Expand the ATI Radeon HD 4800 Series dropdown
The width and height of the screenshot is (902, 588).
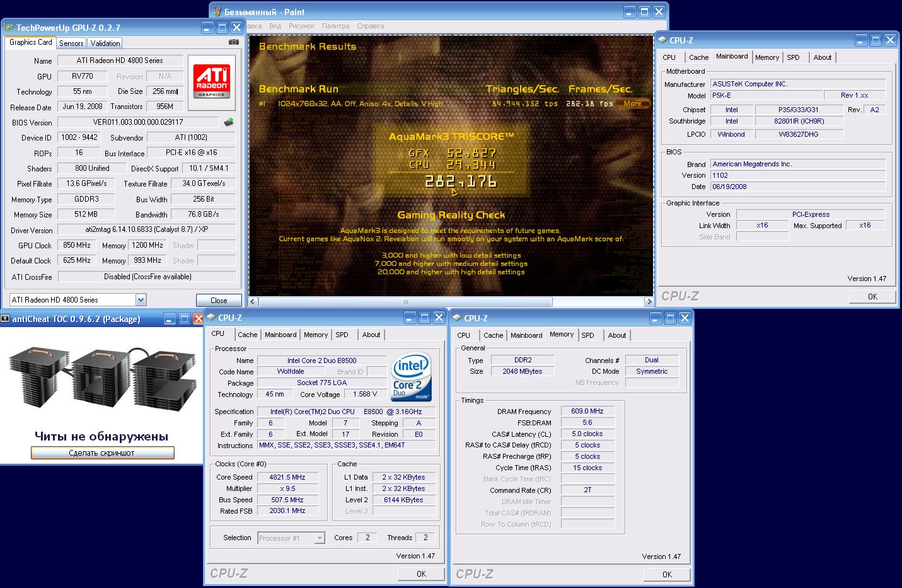[x=141, y=300]
